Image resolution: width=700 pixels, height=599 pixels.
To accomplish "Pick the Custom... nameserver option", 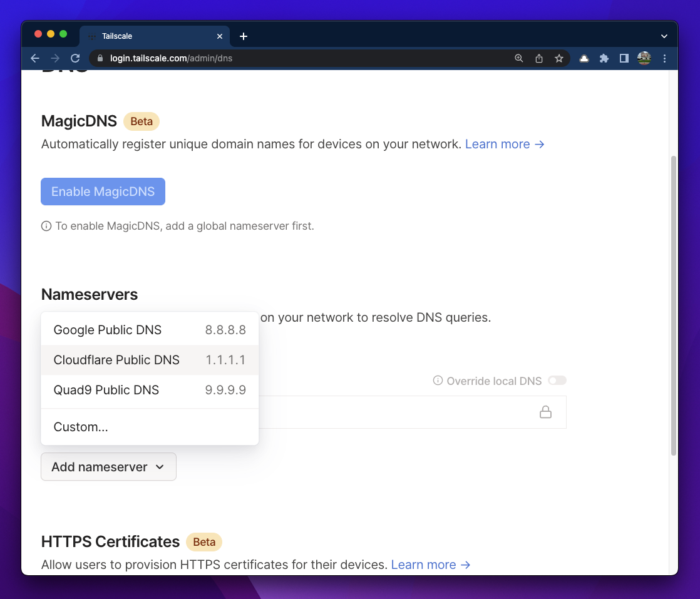I will point(81,427).
